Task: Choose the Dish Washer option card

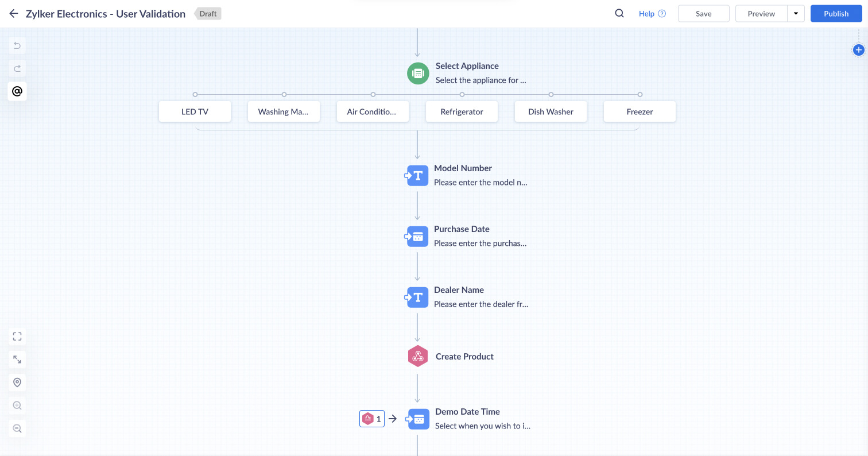Action: (x=551, y=111)
